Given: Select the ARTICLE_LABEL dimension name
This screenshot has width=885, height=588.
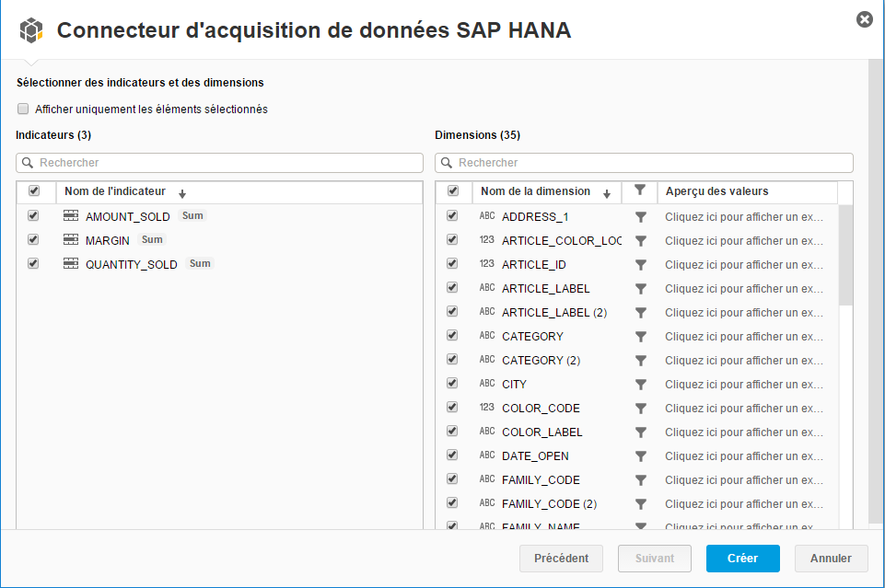Looking at the screenshot, I should [546, 289].
